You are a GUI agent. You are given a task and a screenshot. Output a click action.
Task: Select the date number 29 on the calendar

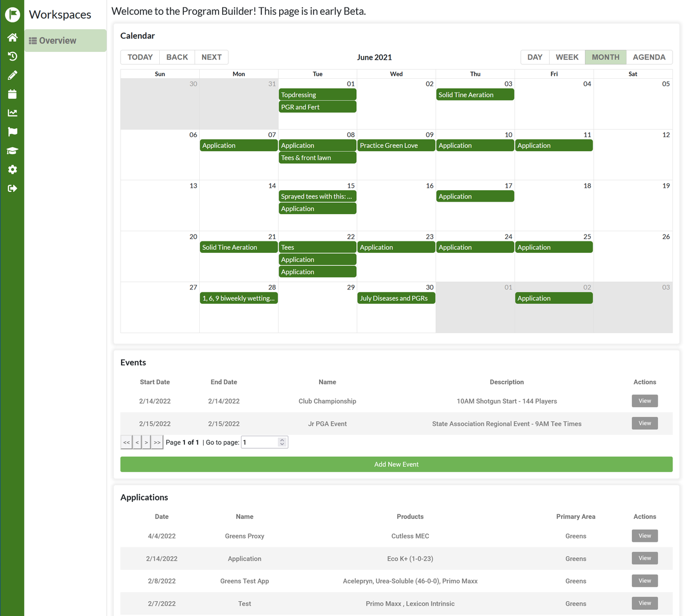[350, 287]
